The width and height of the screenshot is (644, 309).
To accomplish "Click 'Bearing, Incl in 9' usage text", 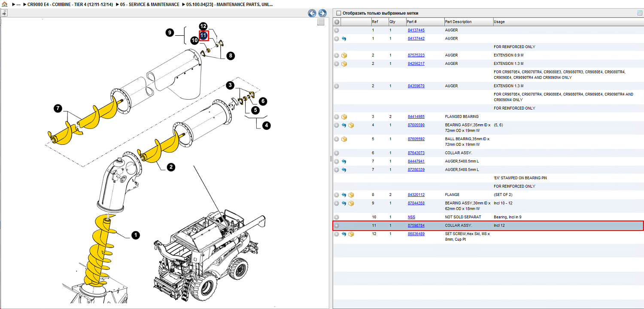I will pos(507,217).
